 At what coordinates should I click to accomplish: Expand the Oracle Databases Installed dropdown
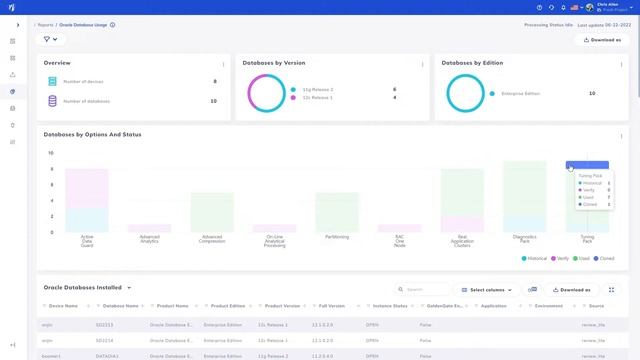coord(129,288)
